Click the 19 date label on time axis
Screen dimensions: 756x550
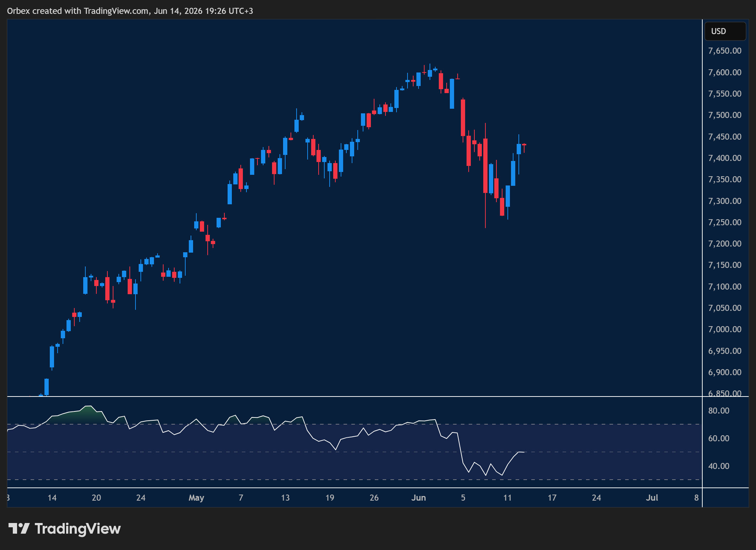coord(330,498)
